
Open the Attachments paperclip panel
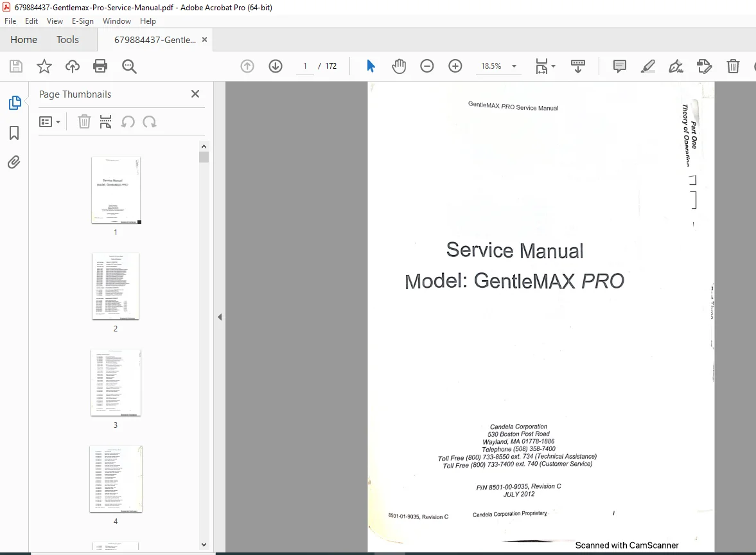[x=14, y=162]
